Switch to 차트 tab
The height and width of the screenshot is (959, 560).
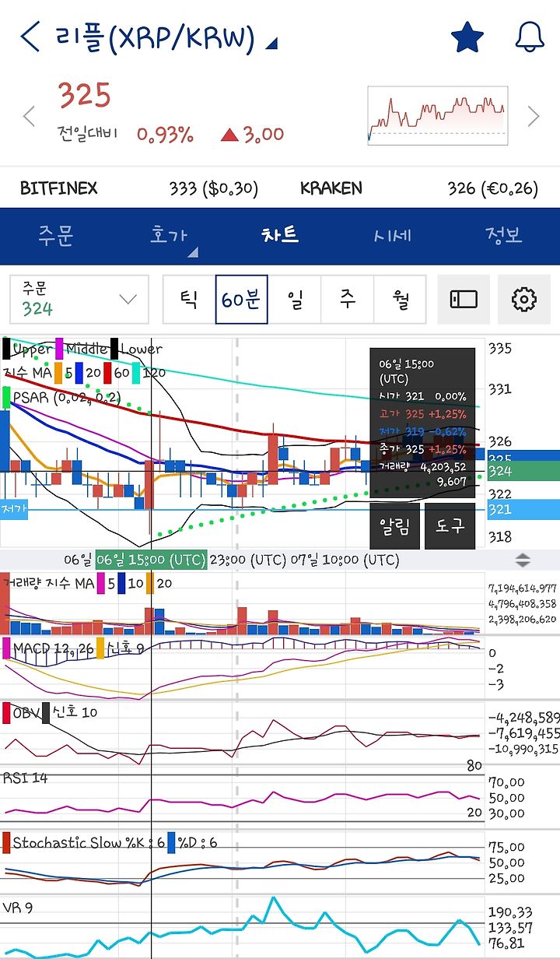[x=280, y=235]
